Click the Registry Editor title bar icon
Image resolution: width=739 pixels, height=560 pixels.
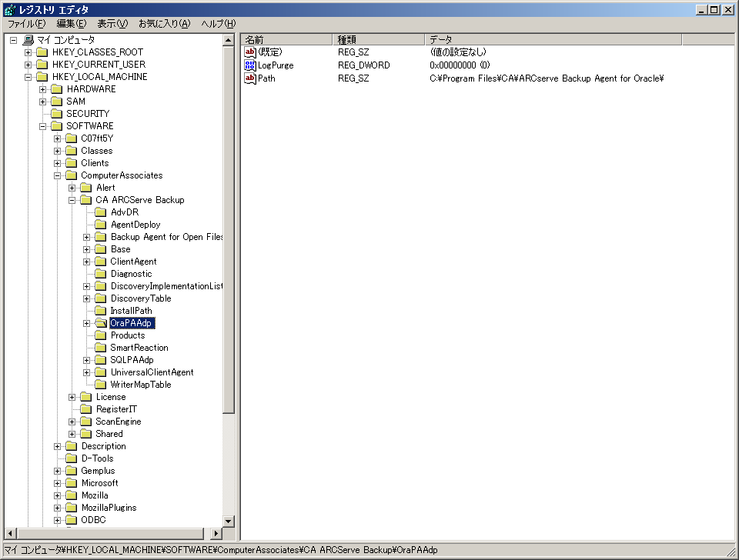(x=10, y=9)
